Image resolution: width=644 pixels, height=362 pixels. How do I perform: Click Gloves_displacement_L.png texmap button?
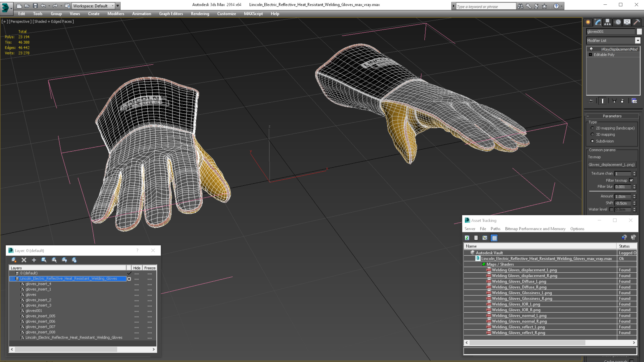click(611, 164)
